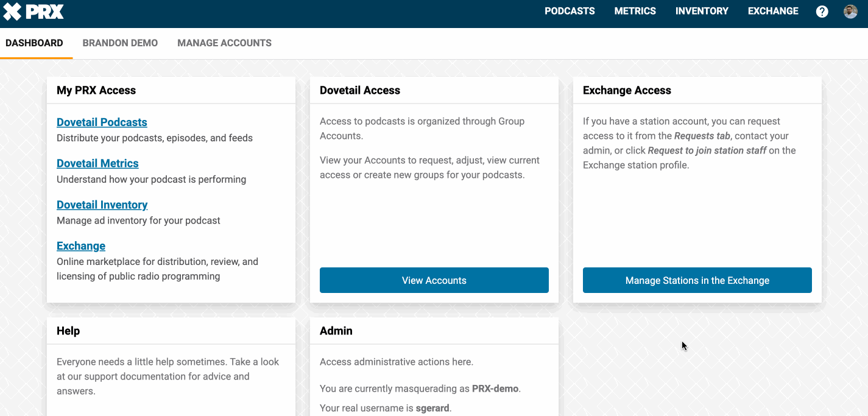Click the PRX-demo masquerade username text
The width and height of the screenshot is (868, 416).
[495, 389]
